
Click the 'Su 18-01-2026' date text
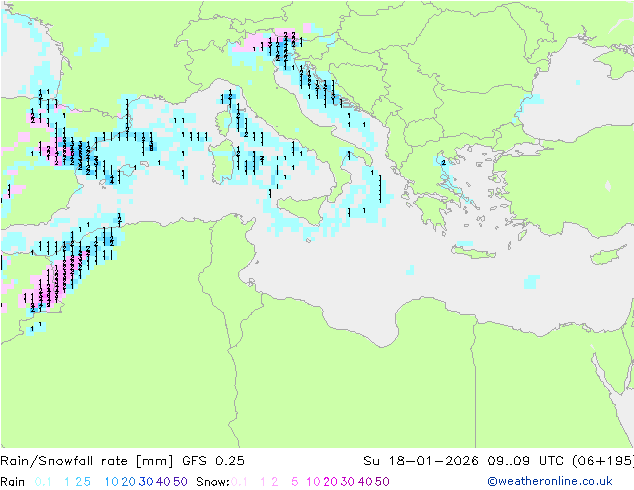pos(421,460)
